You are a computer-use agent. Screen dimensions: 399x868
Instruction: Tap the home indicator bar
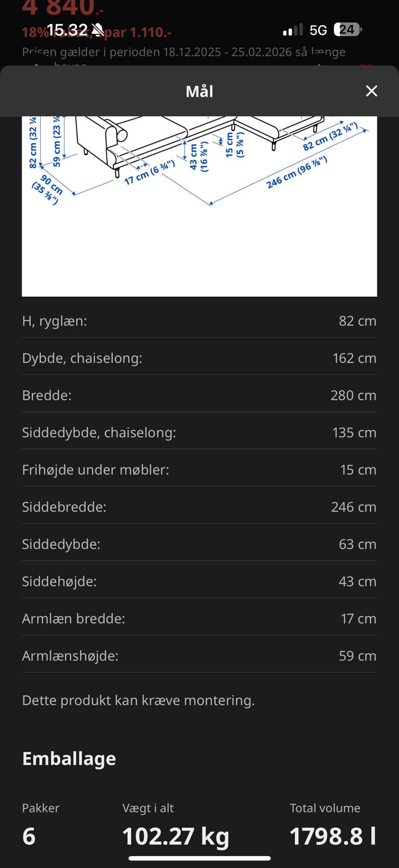click(200, 858)
